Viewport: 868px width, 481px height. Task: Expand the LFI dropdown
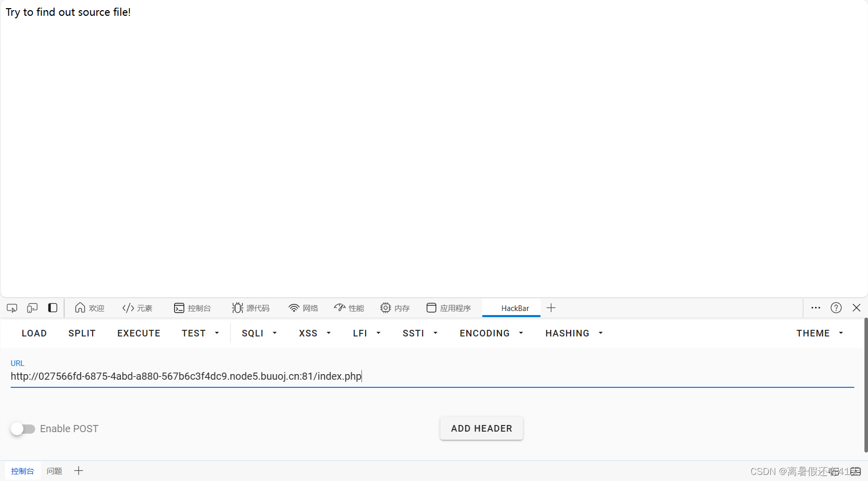pyautogui.click(x=367, y=333)
